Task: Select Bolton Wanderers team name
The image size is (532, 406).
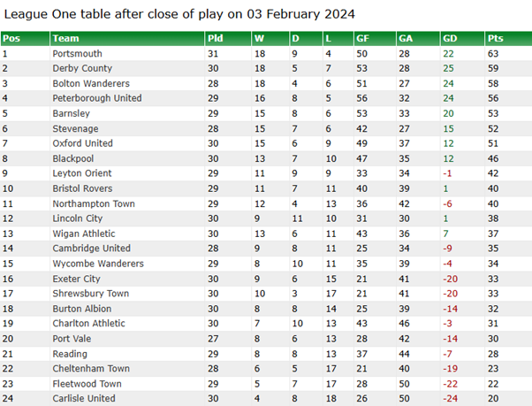Action: coord(91,83)
